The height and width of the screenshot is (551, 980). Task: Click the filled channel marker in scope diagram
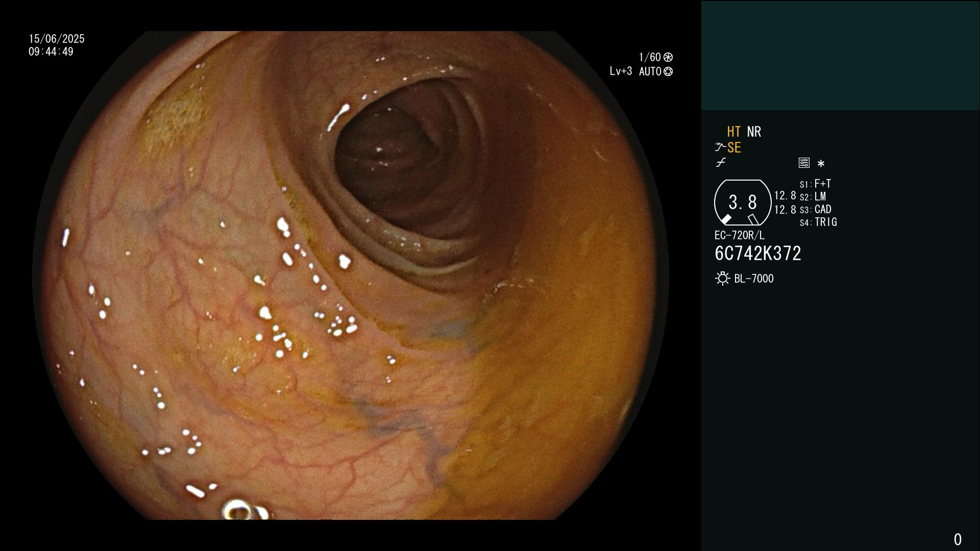pos(726,219)
